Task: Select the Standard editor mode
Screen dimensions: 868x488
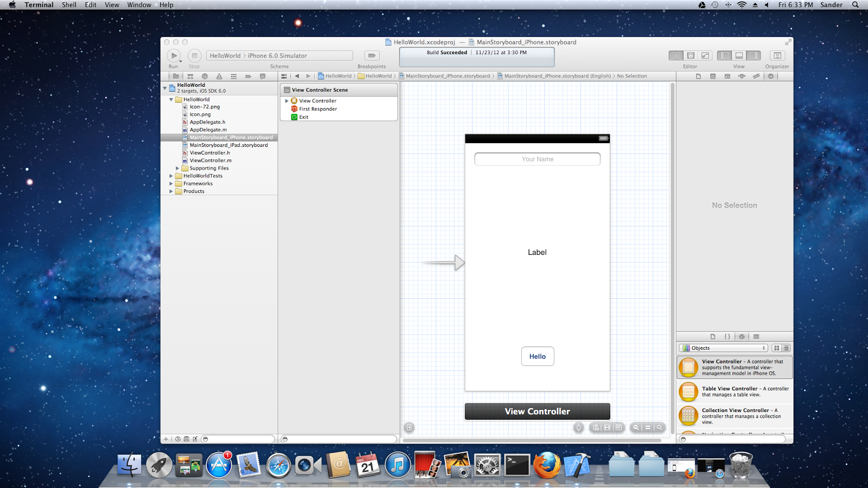Action: pyautogui.click(x=676, y=55)
